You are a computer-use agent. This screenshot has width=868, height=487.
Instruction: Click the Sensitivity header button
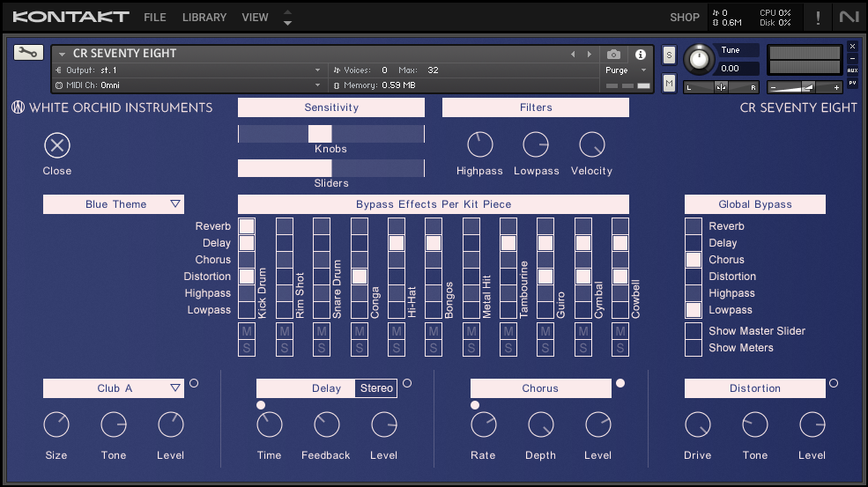[x=331, y=107]
